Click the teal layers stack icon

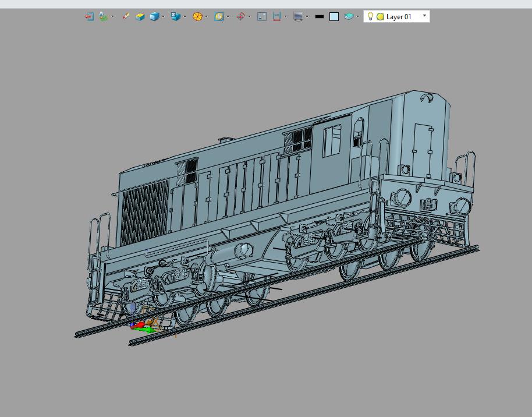pos(349,16)
